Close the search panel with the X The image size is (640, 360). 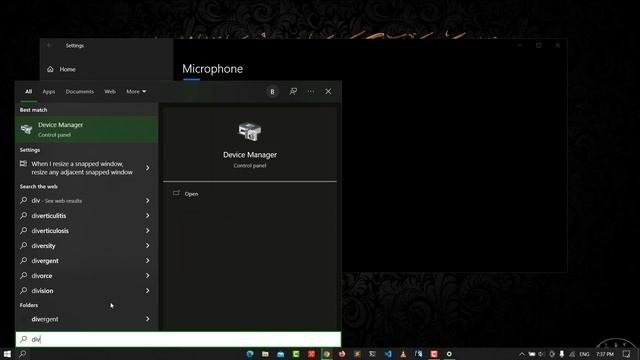click(328, 91)
